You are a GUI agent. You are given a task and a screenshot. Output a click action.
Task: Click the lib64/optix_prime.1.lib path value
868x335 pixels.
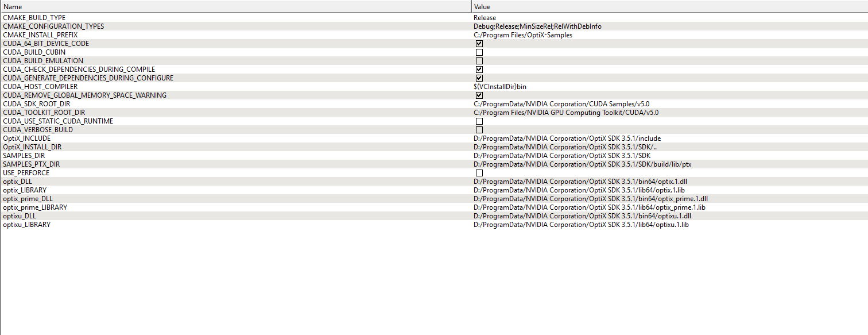tap(590, 207)
